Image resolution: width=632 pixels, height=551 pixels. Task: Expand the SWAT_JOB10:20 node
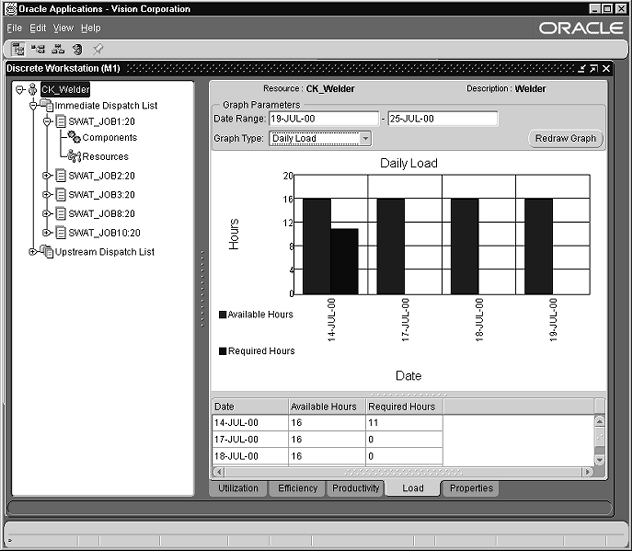click(47, 233)
